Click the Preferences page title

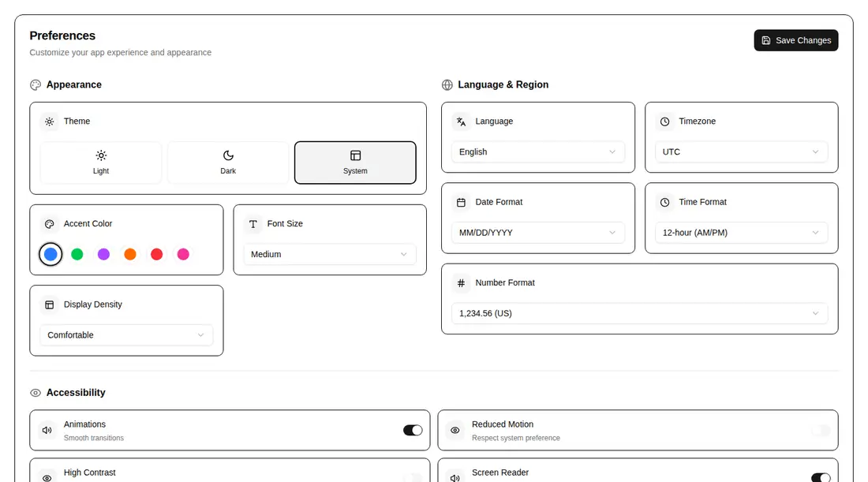(62, 35)
